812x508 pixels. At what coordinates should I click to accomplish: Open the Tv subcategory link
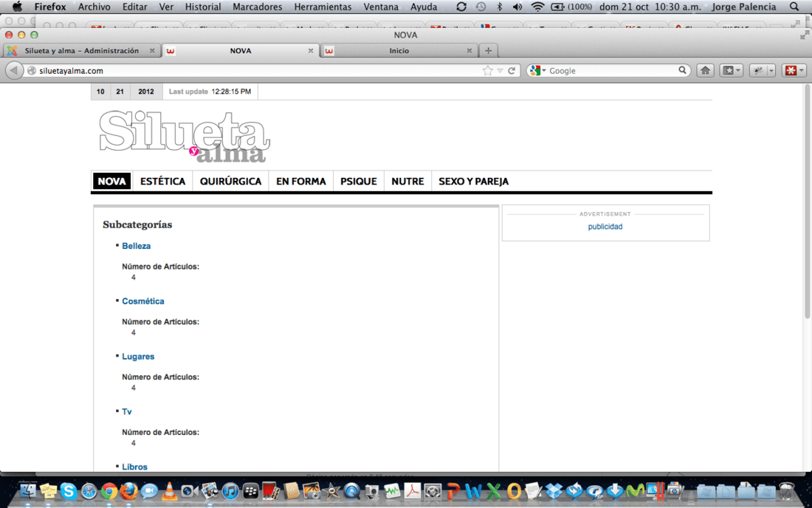[x=127, y=412]
